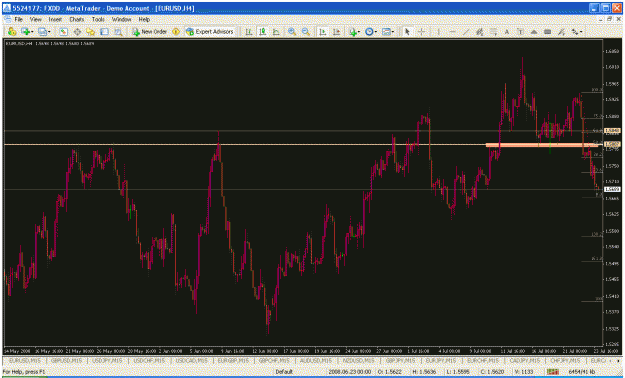Toggle the Terminal window icon

[104, 32]
